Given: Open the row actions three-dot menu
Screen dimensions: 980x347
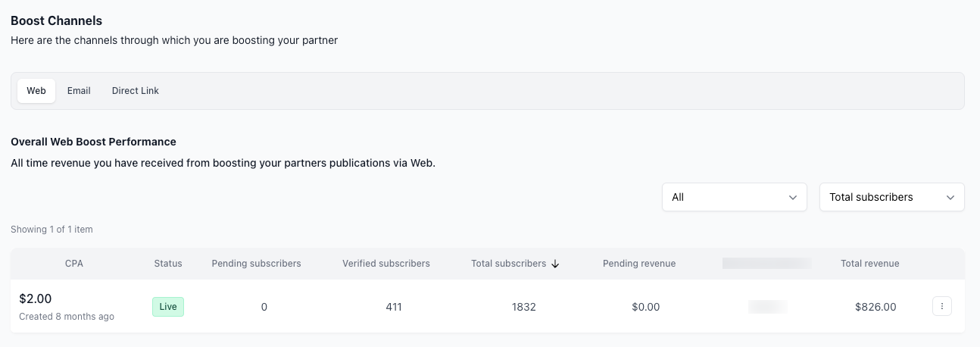Looking at the screenshot, I should (941, 306).
